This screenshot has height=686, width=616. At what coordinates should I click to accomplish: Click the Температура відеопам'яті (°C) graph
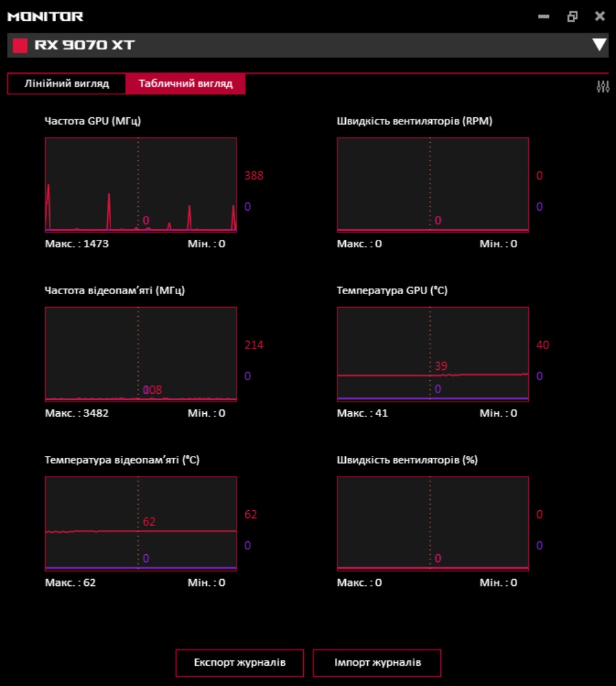tap(141, 523)
